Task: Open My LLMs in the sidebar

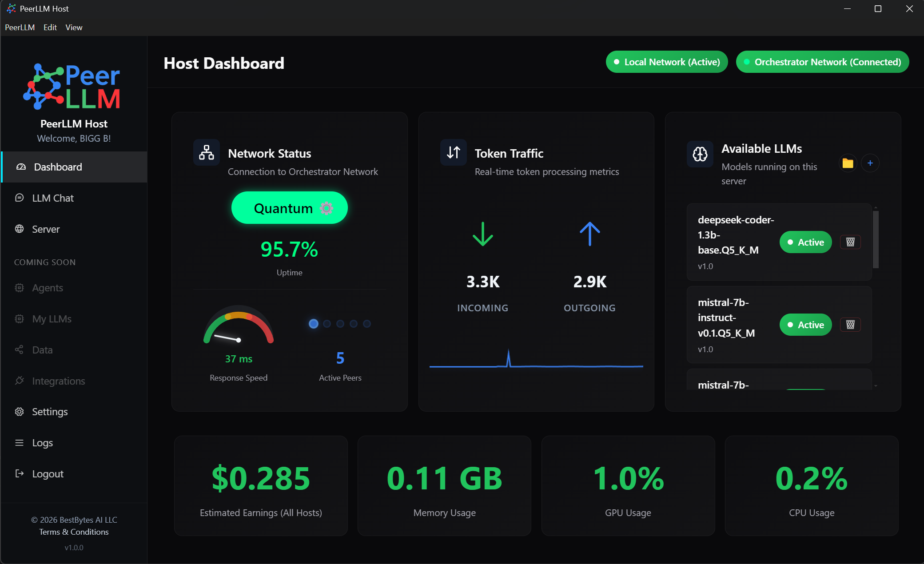Action: point(52,318)
